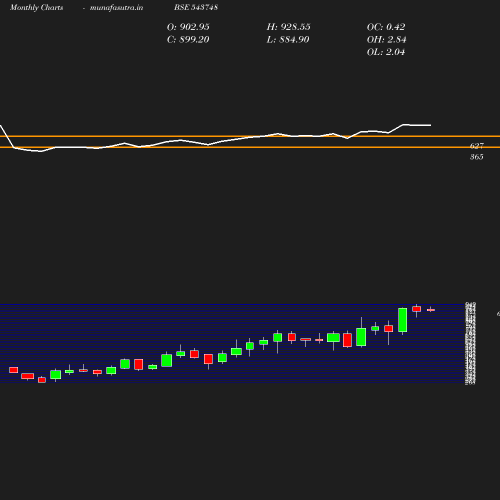
Task: Click the '627' axis label
Action: [x=477, y=146]
